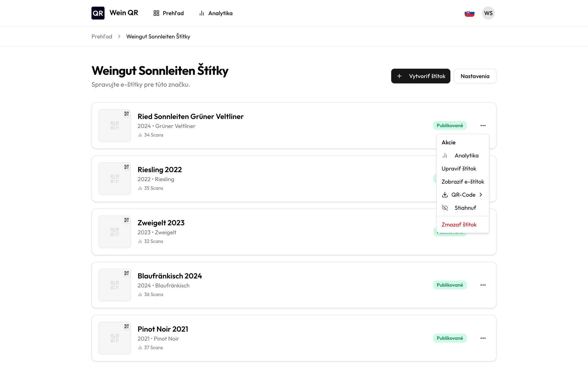The width and height of the screenshot is (588, 368).
Task: Click the download icon beside QR-Code
Action: coord(445,195)
